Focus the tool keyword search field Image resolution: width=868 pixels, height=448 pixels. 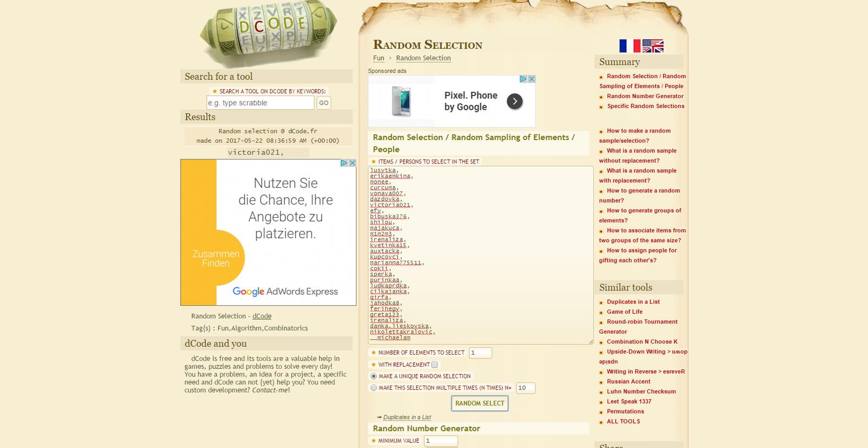(x=260, y=103)
